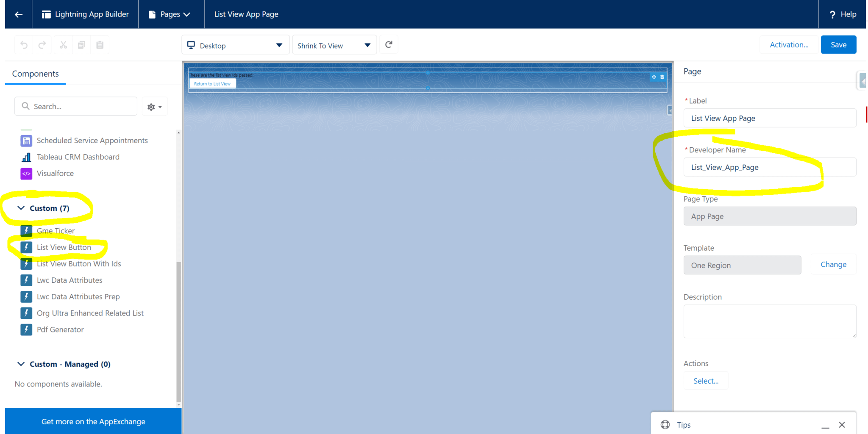The width and height of the screenshot is (868, 434).
Task: Collapse the Custom - Managed (0) section
Action: click(x=21, y=364)
